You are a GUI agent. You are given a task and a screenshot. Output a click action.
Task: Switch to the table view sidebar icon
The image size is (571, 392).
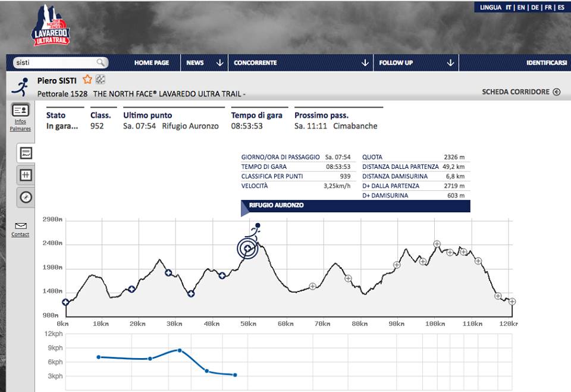pos(26,175)
